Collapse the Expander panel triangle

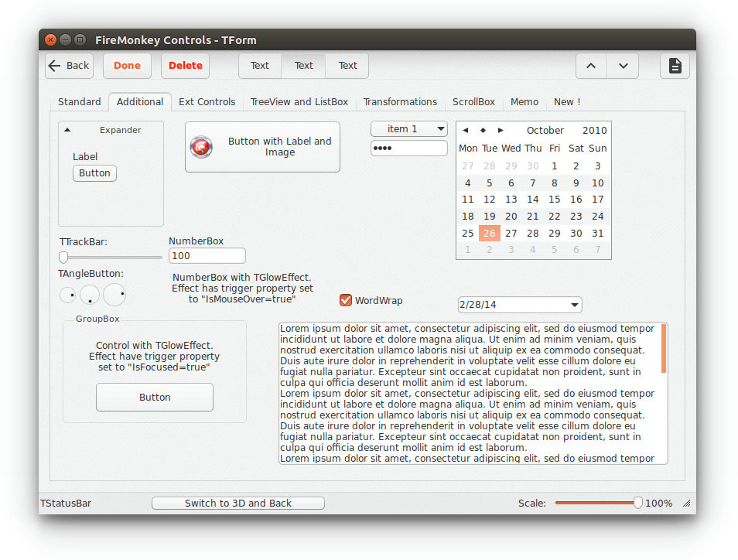pos(67,130)
